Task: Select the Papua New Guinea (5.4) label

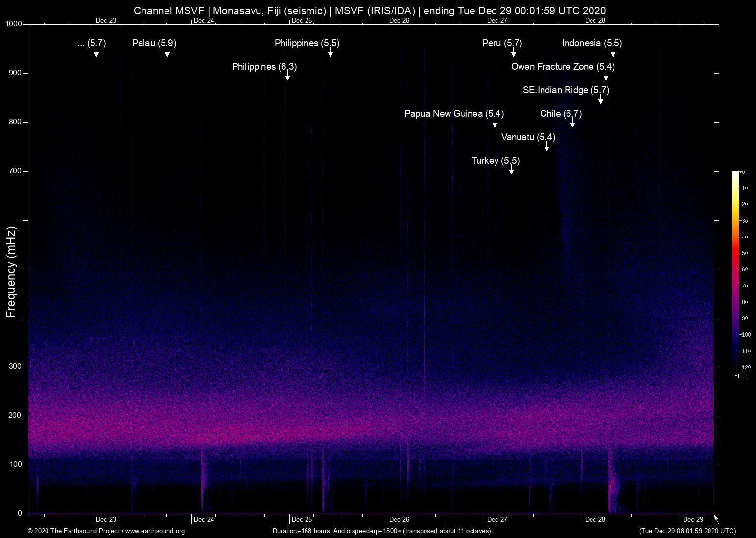Action: pos(453,113)
